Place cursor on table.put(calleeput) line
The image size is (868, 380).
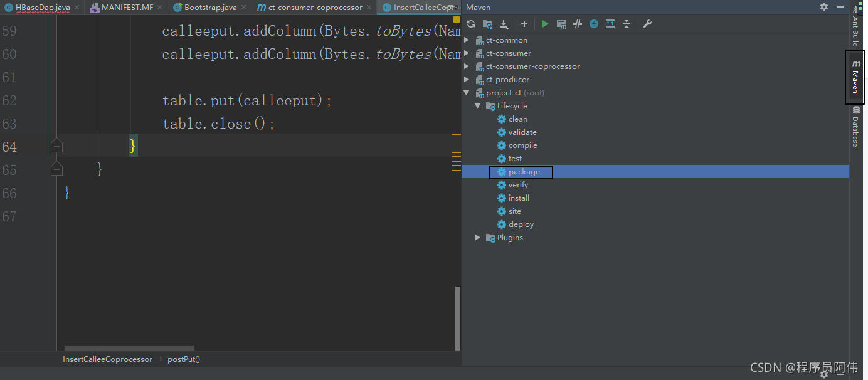pos(246,100)
